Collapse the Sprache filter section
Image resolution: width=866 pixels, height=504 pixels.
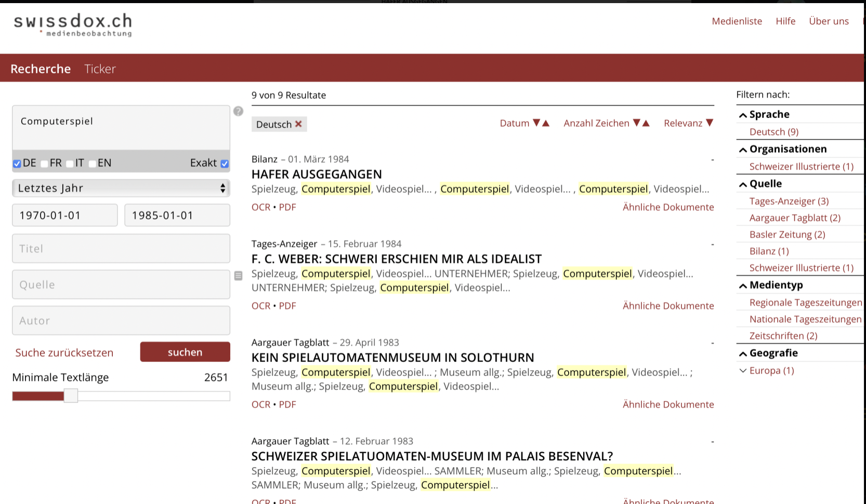743,115
